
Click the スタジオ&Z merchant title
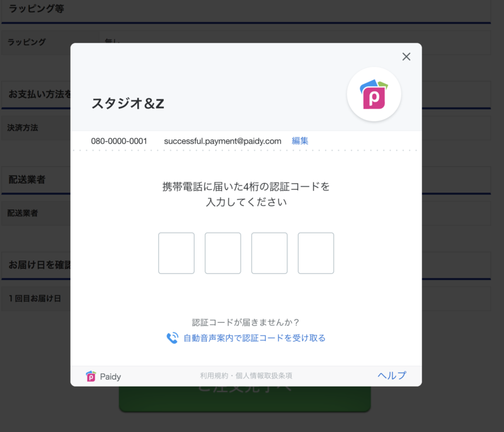tap(128, 103)
